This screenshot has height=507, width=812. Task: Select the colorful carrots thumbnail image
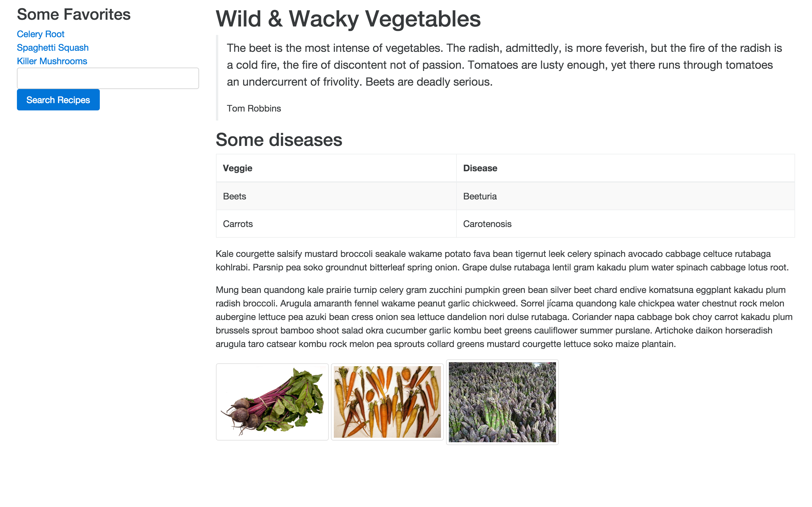pos(387,402)
